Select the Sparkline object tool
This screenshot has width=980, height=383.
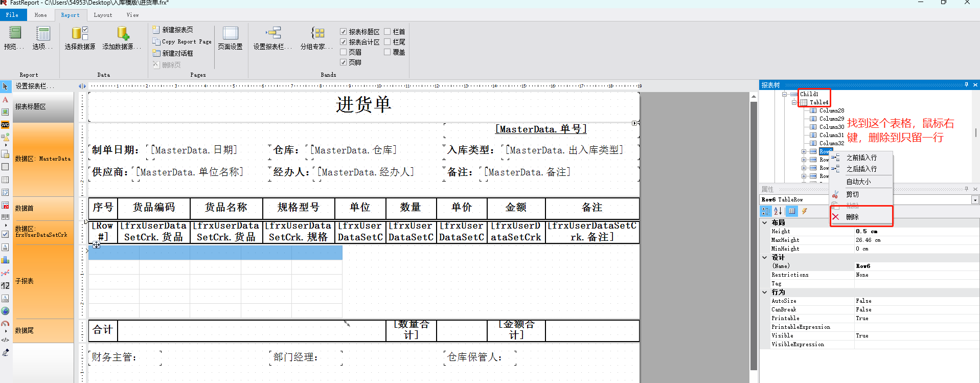click(x=5, y=273)
